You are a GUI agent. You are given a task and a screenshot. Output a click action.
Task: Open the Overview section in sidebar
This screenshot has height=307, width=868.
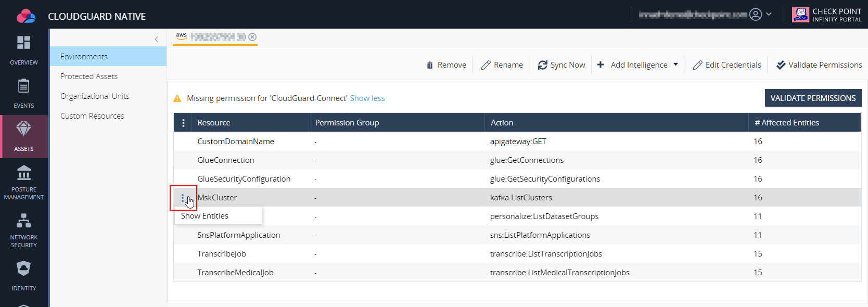click(24, 50)
